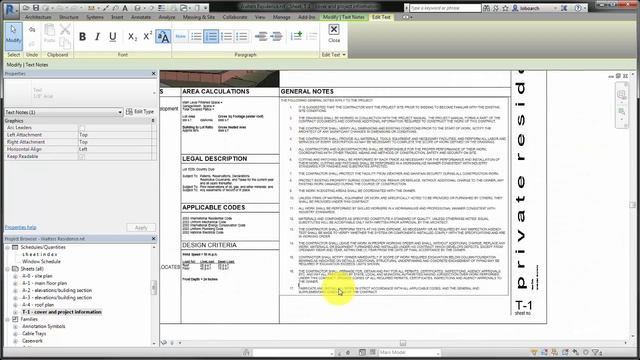Select the None list style
640x360 pixels.
point(180,36)
